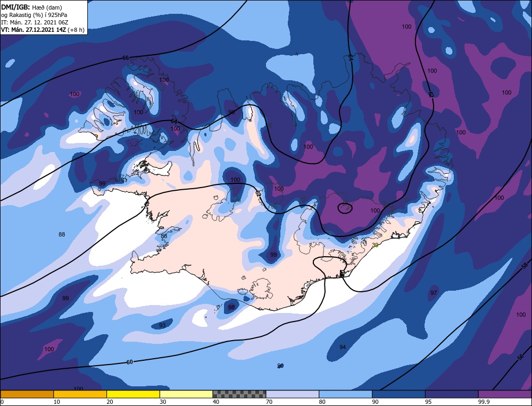Click the '56' contour label

(x=521, y=357)
